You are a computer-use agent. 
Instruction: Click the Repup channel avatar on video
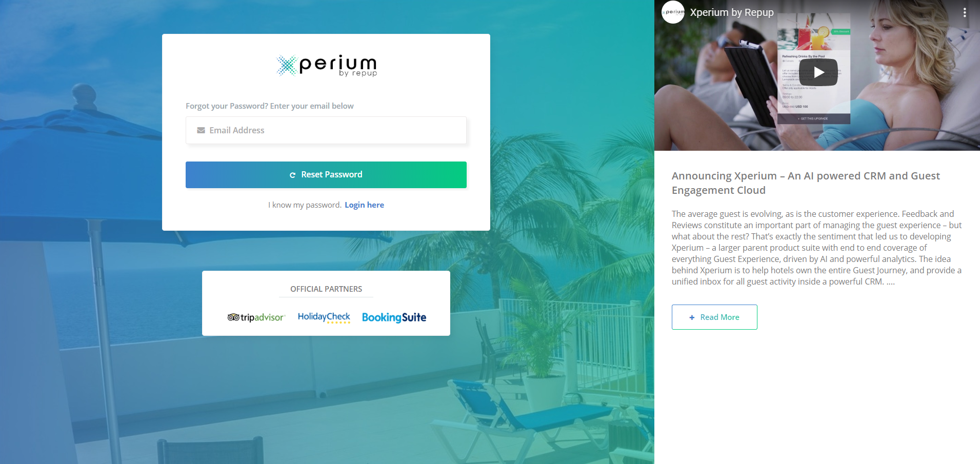[x=673, y=12]
